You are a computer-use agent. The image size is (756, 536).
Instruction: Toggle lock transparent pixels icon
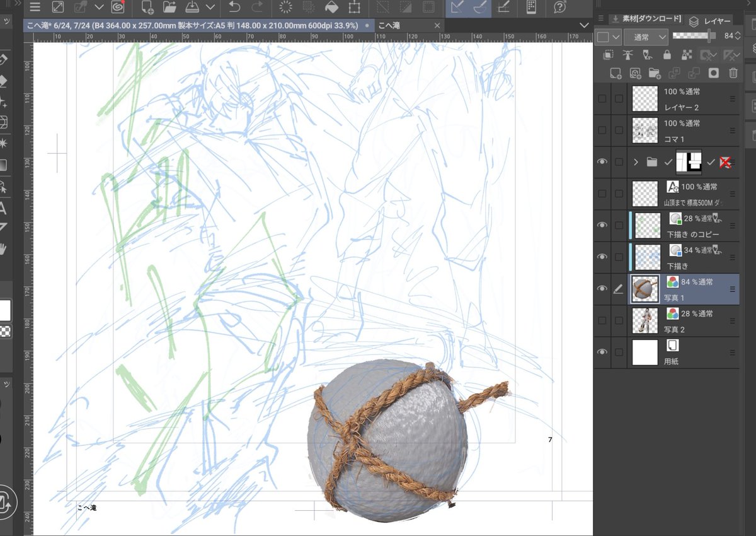pos(687,55)
